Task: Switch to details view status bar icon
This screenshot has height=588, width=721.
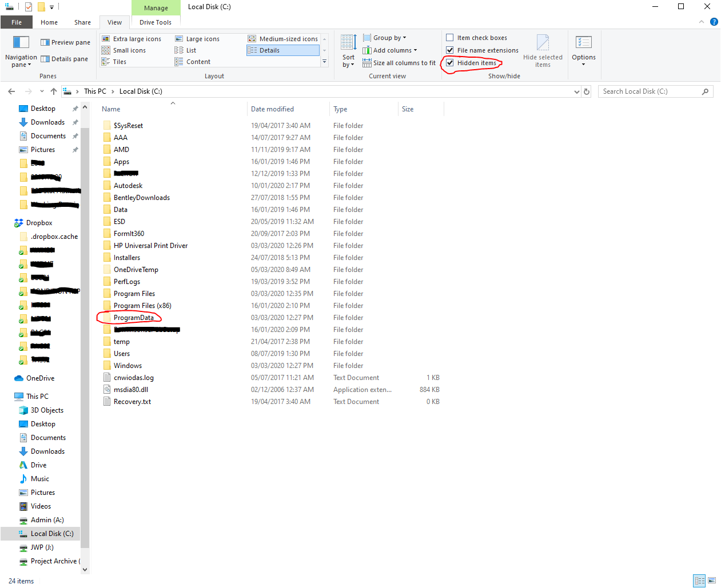Action: (x=699, y=581)
